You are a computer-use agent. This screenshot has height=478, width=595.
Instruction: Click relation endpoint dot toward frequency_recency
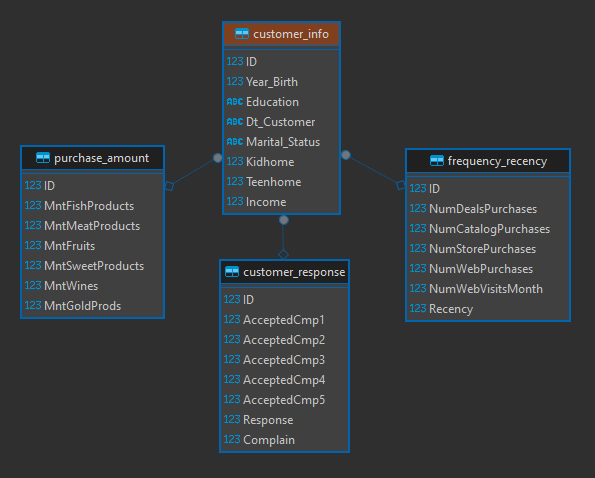pyautogui.click(x=346, y=154)
